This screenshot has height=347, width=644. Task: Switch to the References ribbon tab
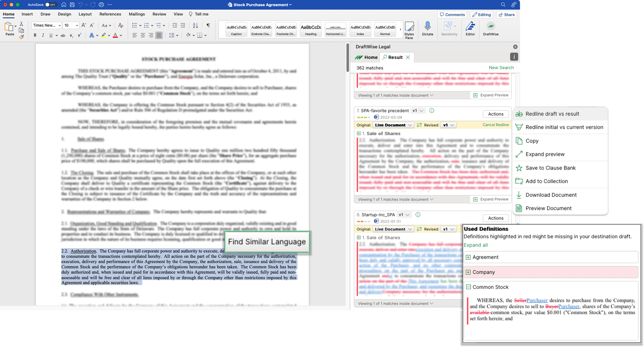coord(110,14)
